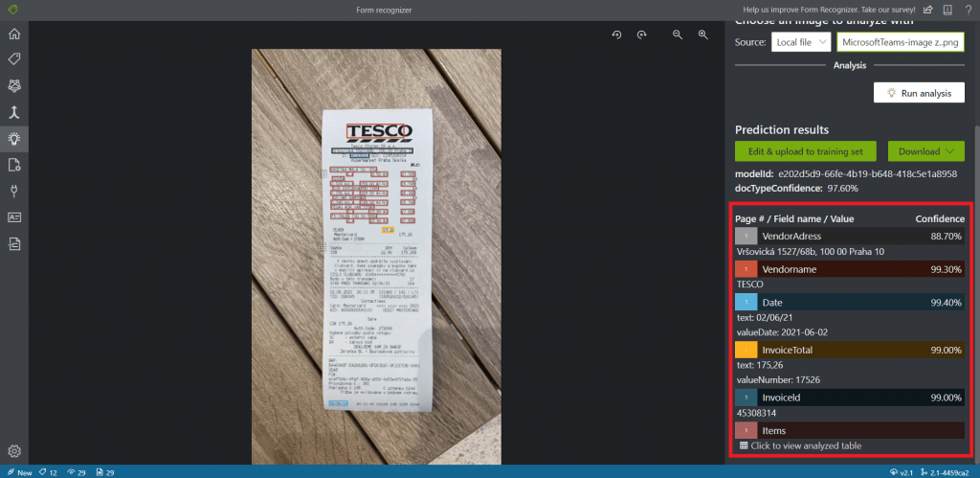The width and height of the screenshot is (980, 478).
Task: Open the Connections plug icon in sidebar
Action: click(x=14, y=191)
